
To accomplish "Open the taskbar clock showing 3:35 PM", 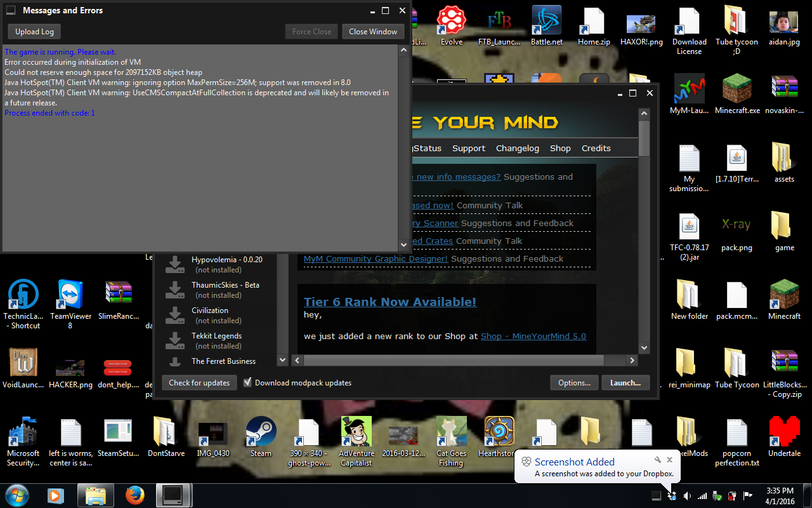I will point(779,495).
